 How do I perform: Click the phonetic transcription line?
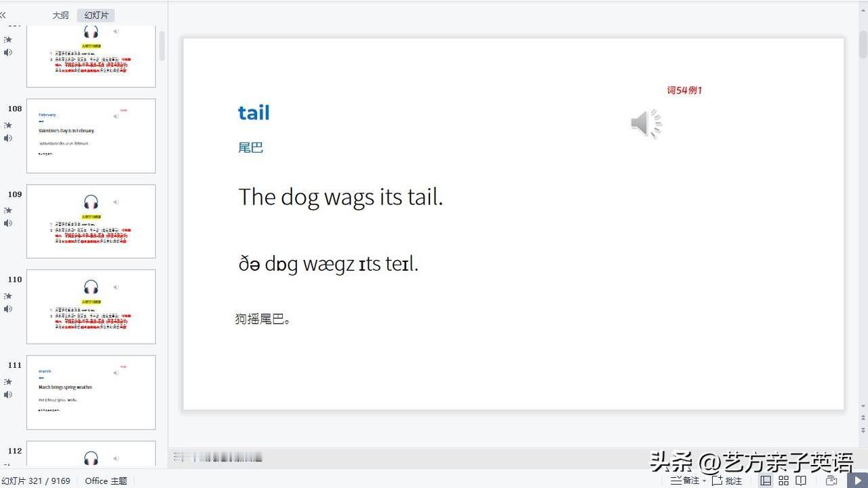tap(328, 264)
